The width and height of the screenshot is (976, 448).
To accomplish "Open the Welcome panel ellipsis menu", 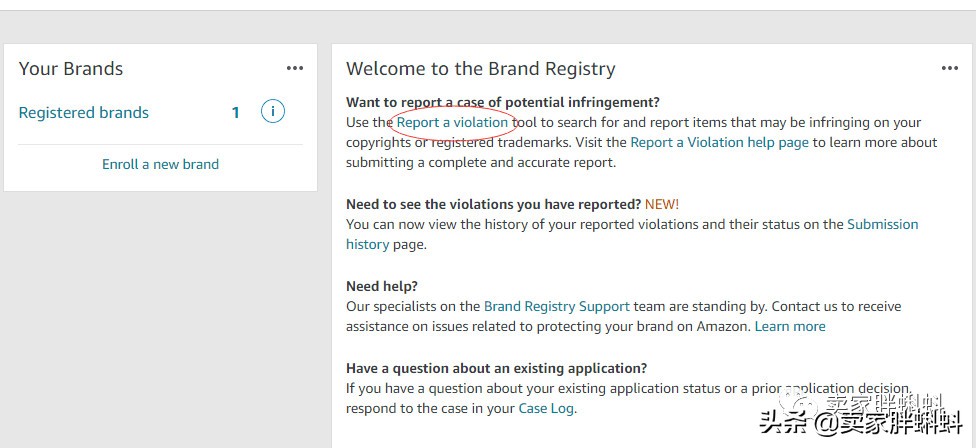I will [949, 68].
